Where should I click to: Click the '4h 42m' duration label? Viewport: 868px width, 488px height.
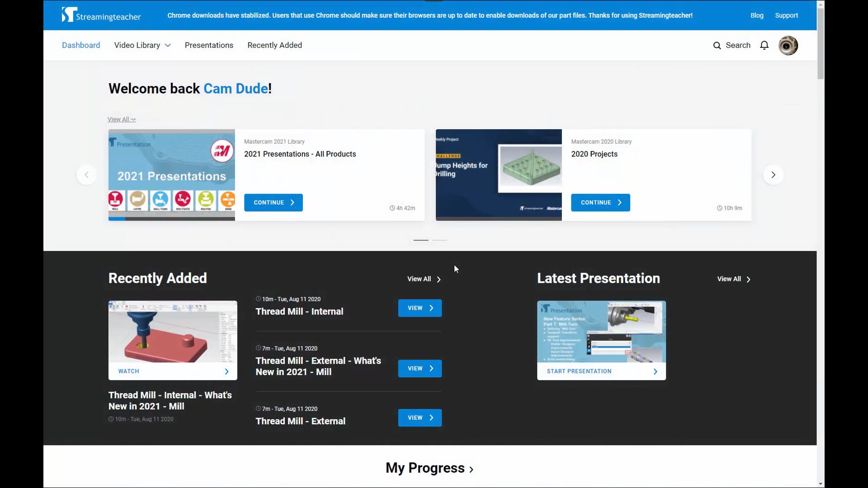click(402, 208)
